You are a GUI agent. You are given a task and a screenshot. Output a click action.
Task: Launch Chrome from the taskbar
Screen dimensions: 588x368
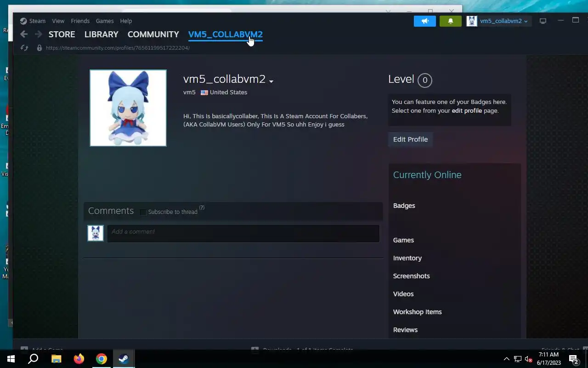coord(102,359)
